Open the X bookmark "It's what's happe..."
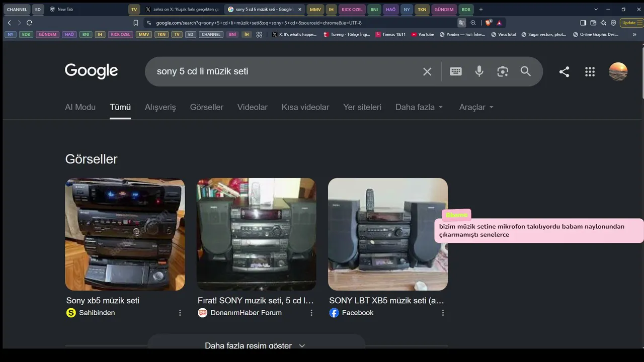Image resolution: width=644 pixels, height=362 pixels. 294,35
